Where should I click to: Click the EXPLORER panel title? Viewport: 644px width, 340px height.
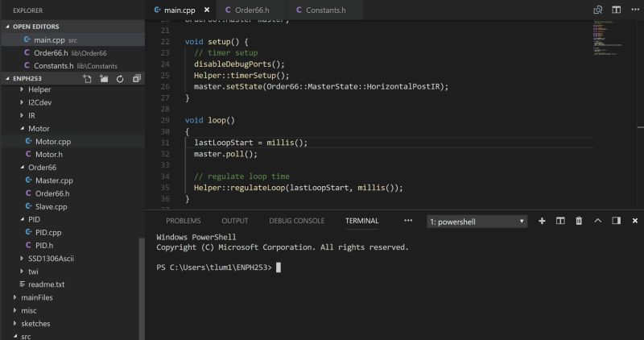pyautogui.click(x=27, y=10)
